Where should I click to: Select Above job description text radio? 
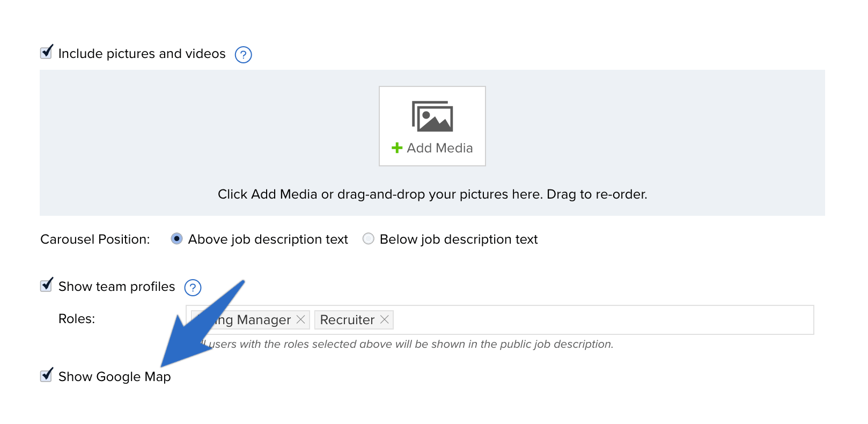pos(176,239)
